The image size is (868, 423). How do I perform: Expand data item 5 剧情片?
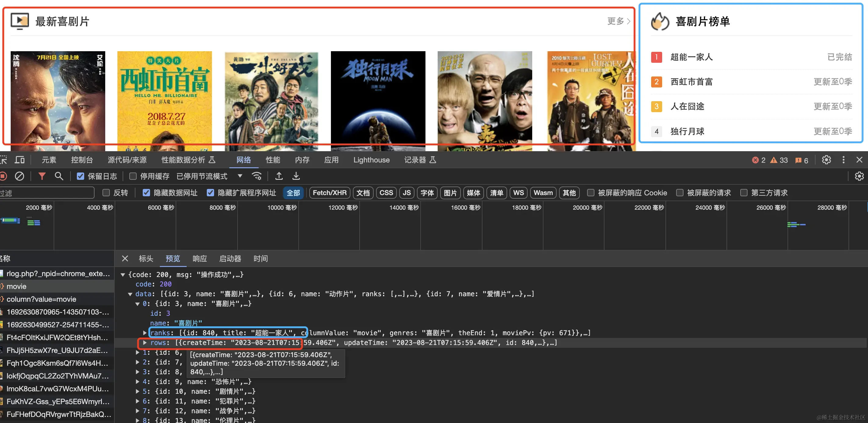[x=138, y=391]
